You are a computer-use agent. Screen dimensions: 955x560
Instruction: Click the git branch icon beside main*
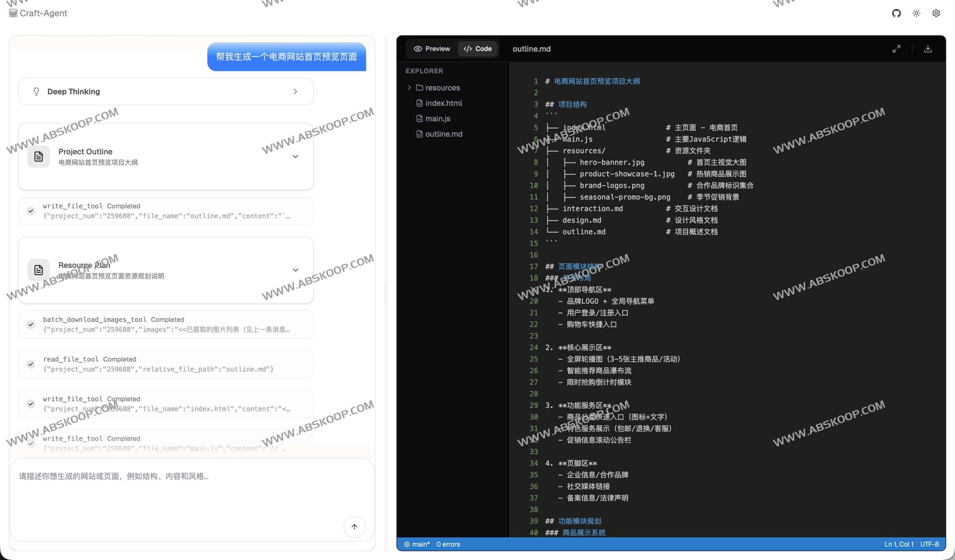coord(407,544)
